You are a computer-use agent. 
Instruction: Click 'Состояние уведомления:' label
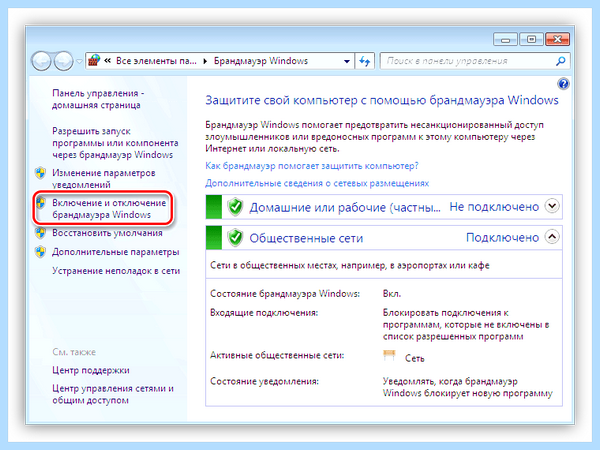tap(264, 382)
